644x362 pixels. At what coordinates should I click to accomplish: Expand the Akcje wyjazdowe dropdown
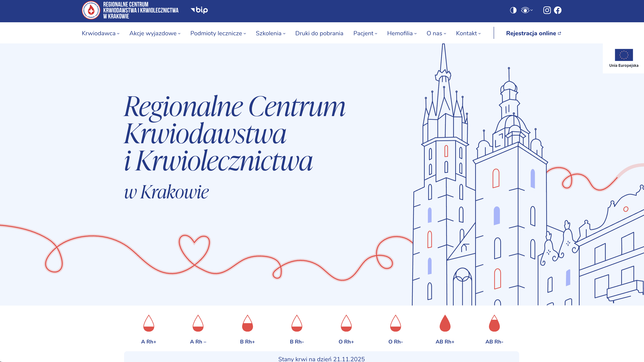[x=155, y=33]
